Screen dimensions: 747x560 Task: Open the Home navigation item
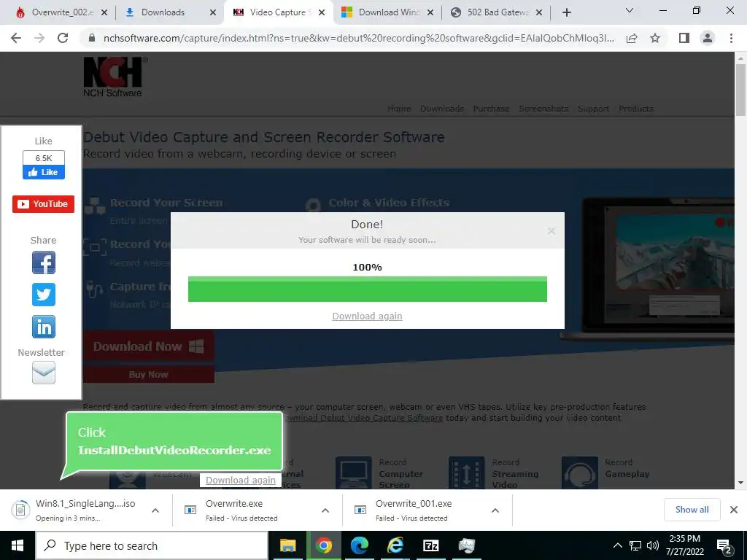coord(399,109)
